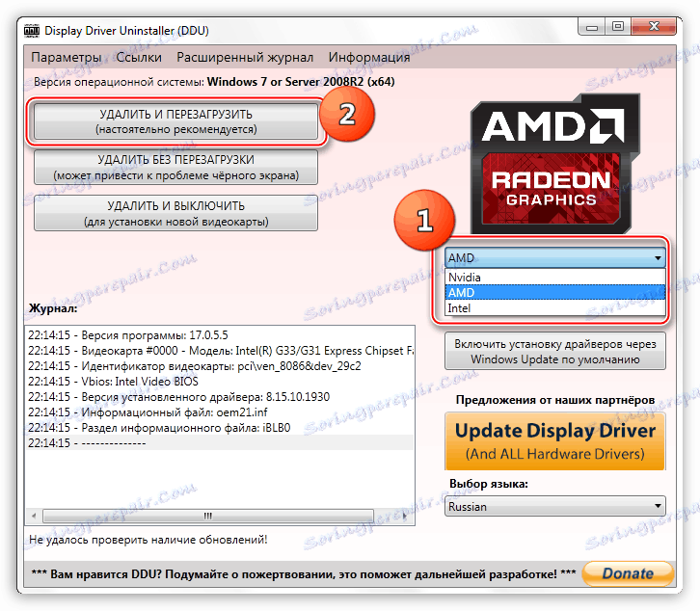The width and height of the screenshot is (700, 611).
Task: Minimize the DDU window
Action: [592, 27]
